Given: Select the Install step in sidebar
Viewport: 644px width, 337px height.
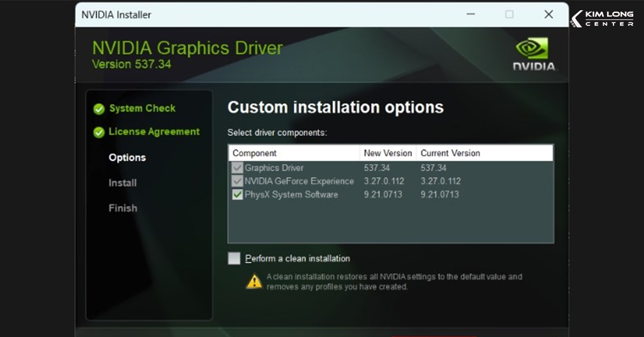Looking at the screenshot, I should [x=122, y=183].
